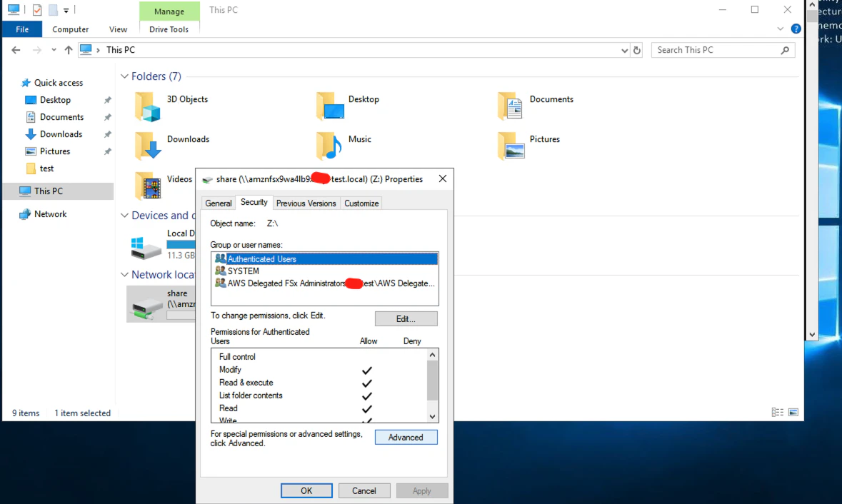Screen dimensions: 842x504
Task: Select AWS Delegated FSx Administrators entry
Action: 324,283
